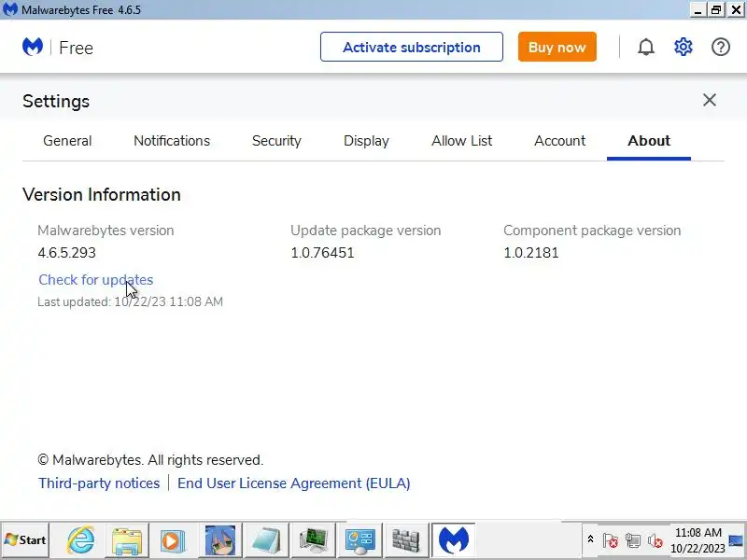
Task: Click component package version 1.0.2181
Action: pyautogui.click(x=531, y=253)
